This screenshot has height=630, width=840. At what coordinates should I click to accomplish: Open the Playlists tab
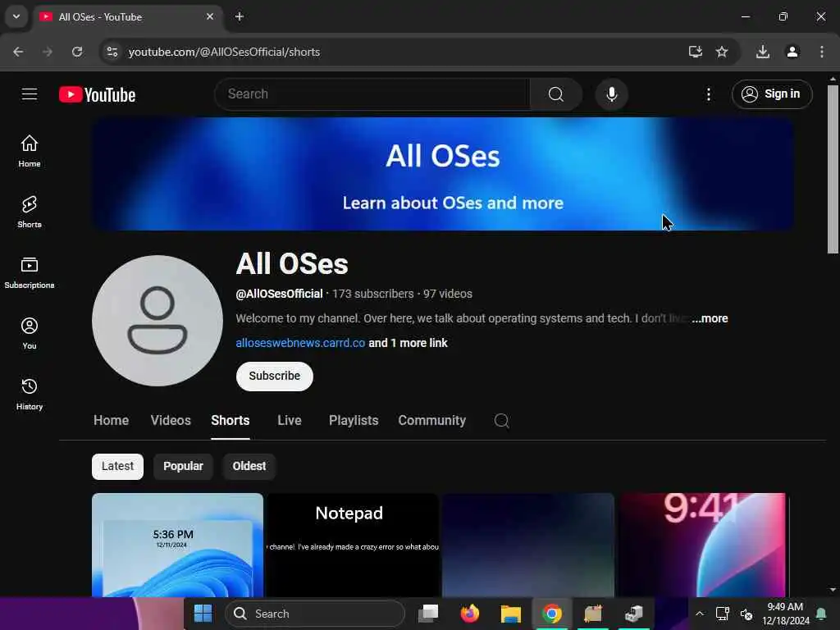(x=354, y=421)
